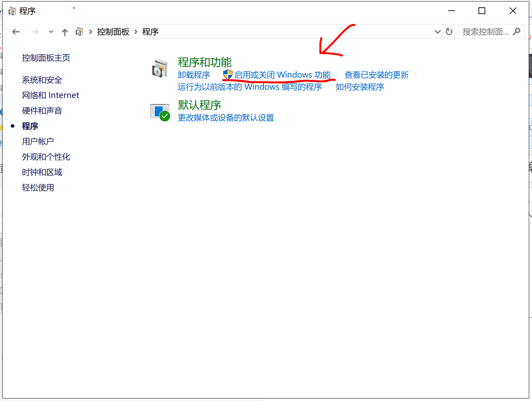Click 如何安装程序 link
Screen dimensions: 532x401
click(360, 87)
